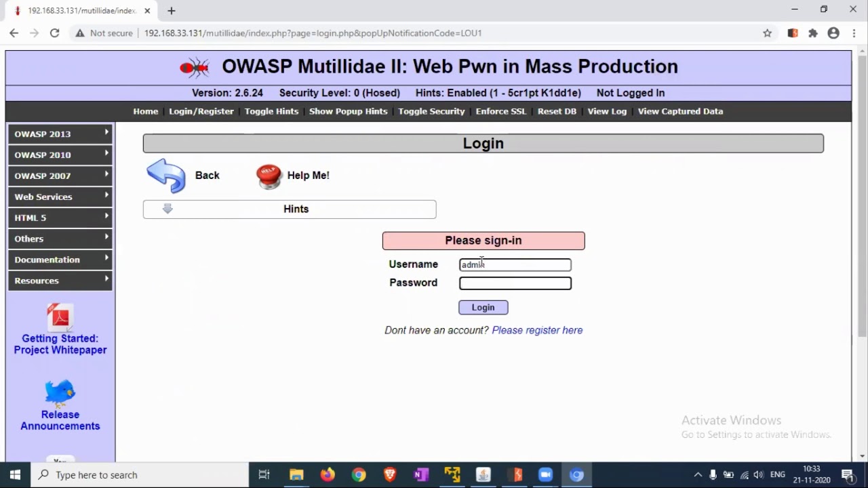The image size is (868, 488).
Task: Expand the Hints panel
Action: click(x=290, y=209)
